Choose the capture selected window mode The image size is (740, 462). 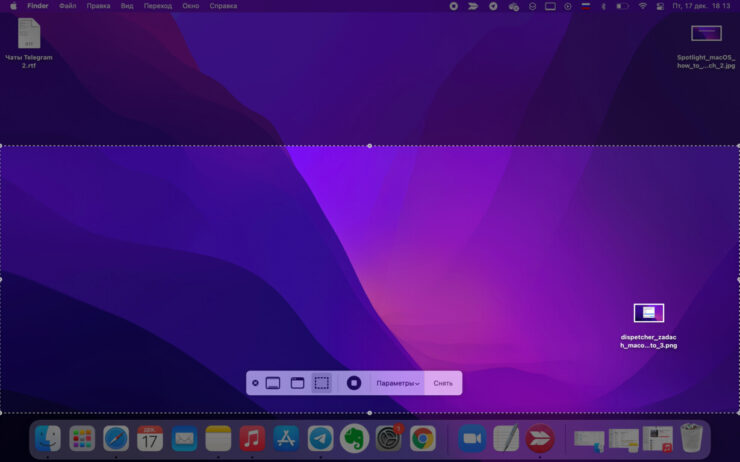[x=297, y=383]
